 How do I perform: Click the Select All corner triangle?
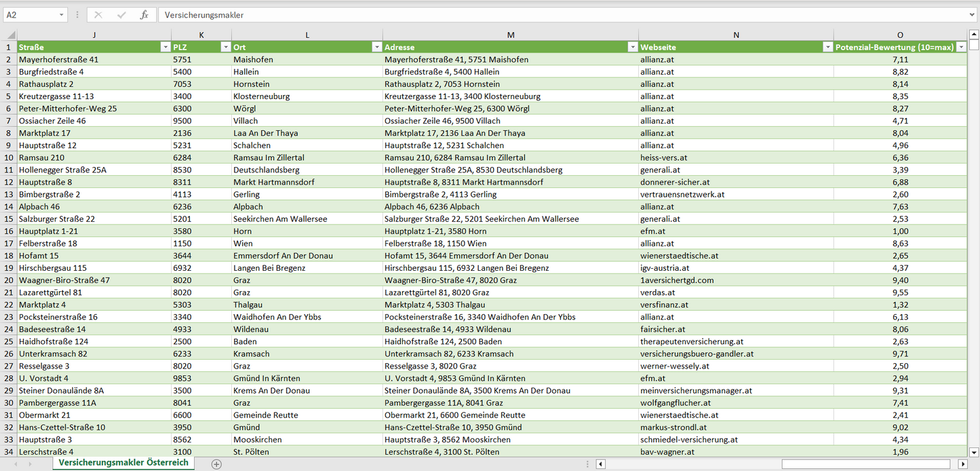[x=9, y=35]
